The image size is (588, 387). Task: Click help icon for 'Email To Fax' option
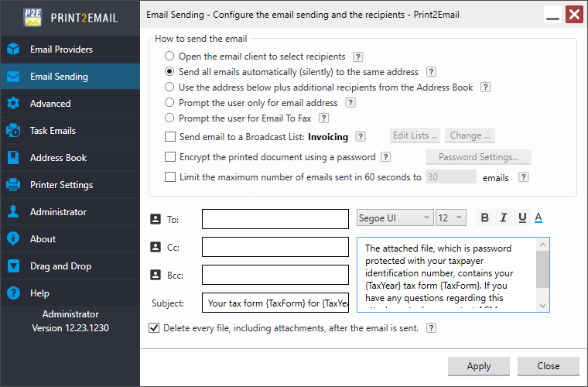click(323, 118)
